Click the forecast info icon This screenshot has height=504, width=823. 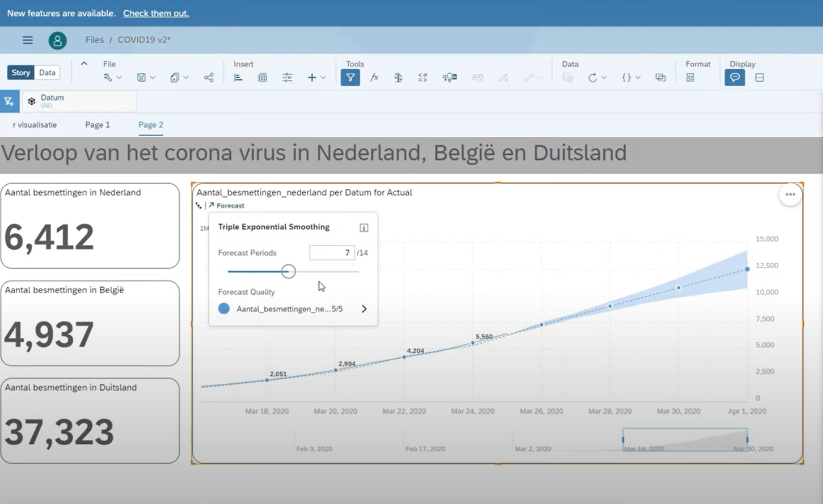[364, 228]
